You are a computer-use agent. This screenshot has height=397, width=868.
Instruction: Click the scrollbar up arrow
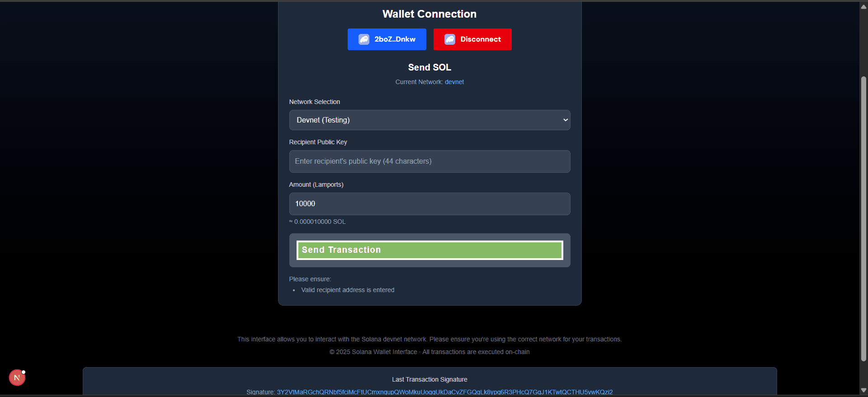point(863,6)
